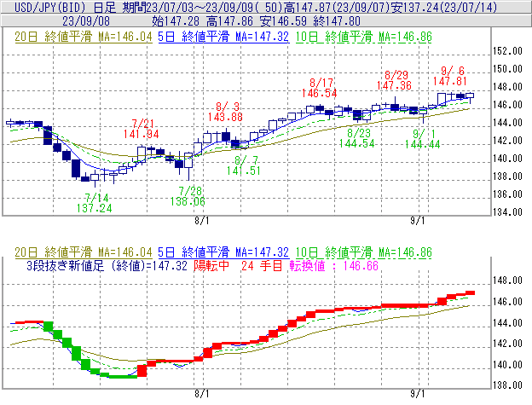This screenshot has width=532, height=405.
Task: Click the 138.00 axis label in lower chart
Action: tap(507, 385)
